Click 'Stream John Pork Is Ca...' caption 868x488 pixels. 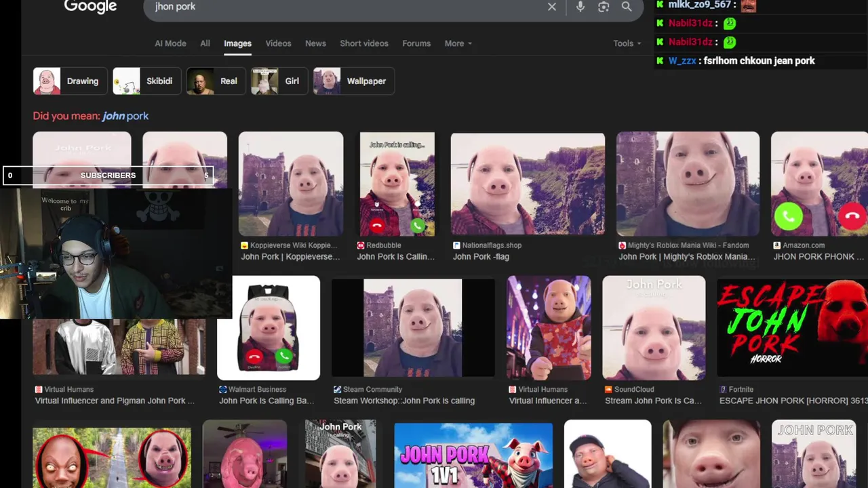pos(653,401)
